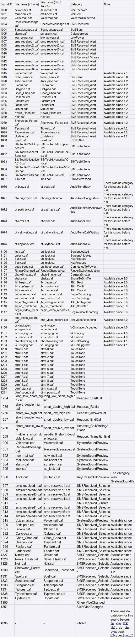Click the 'VoicemailReceived' category cell
The height and width of the screenshot is (644, 135).
[x=82, y=18]
